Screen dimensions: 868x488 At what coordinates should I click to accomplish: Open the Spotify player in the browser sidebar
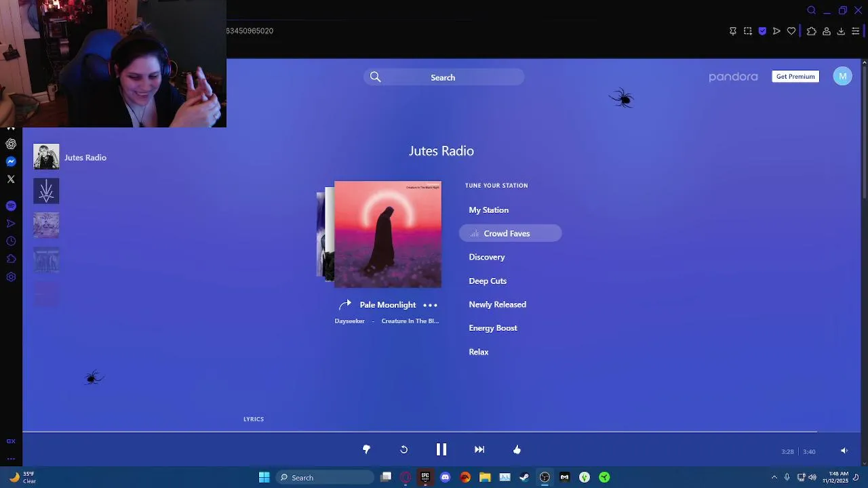[11, 205]
